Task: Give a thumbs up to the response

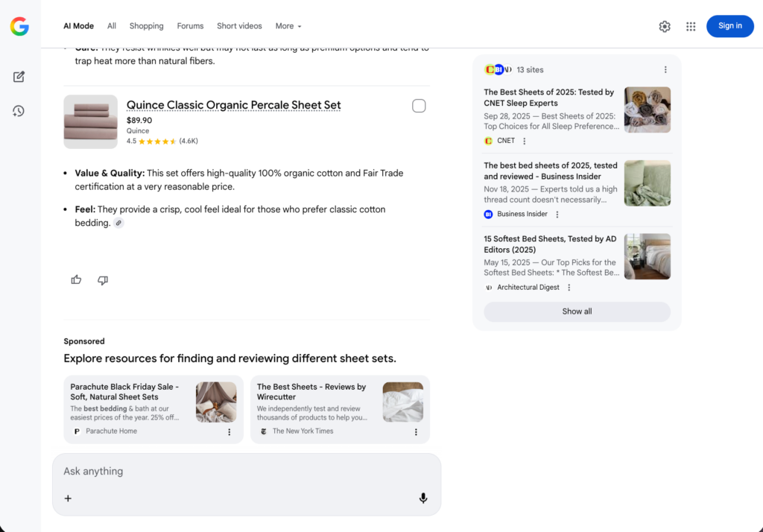Action: [x=77, y=280]
